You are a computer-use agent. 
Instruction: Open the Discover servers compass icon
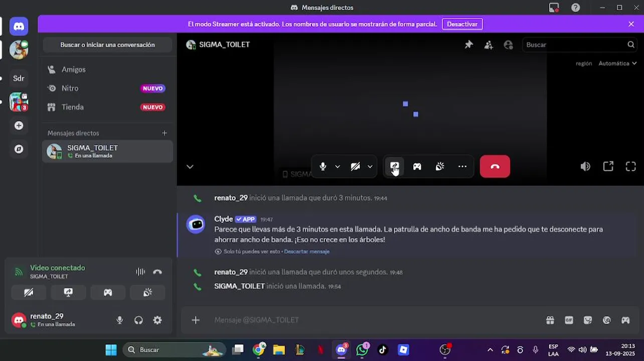[19, 149]
